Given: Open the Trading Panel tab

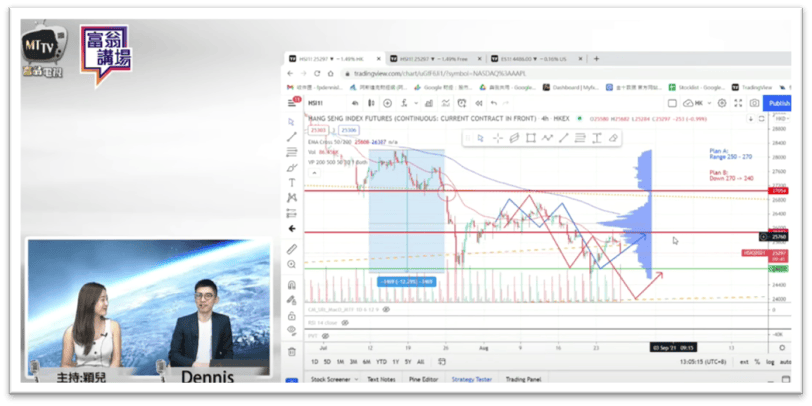Looking at the screenshot, I should (x=523, y=380).
